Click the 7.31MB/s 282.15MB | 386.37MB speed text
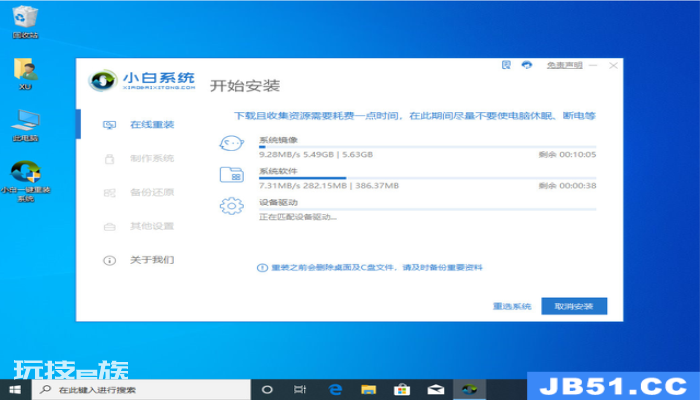Viewport: 700px width, 400px height. (329, 186)
